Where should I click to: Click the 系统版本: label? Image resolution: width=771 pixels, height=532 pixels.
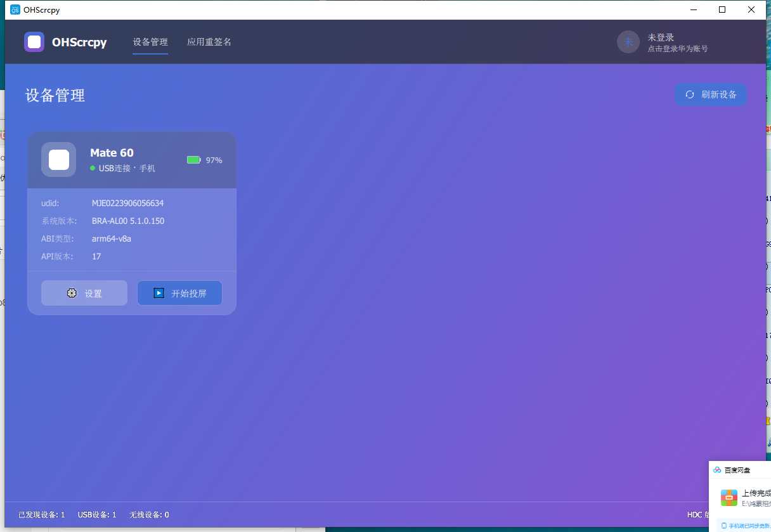pyautogui.click(x=59, y=221)
